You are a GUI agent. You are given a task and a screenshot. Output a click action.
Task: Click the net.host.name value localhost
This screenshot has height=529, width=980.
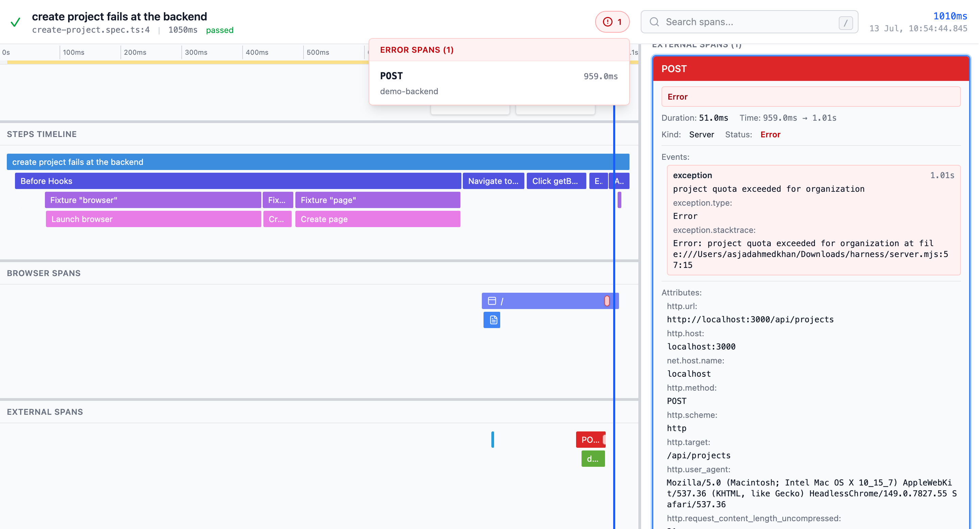click(x=689, y=374)
